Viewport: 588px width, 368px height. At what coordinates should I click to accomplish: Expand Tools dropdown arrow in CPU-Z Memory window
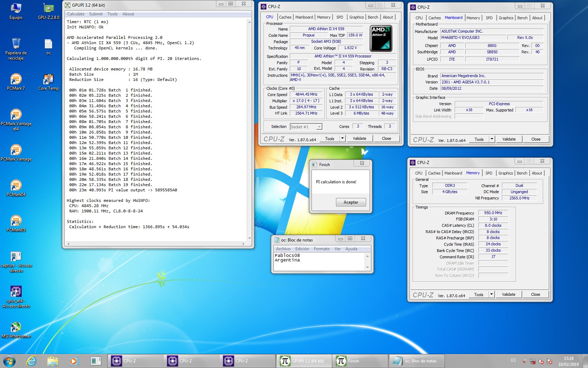pos(491,294)
